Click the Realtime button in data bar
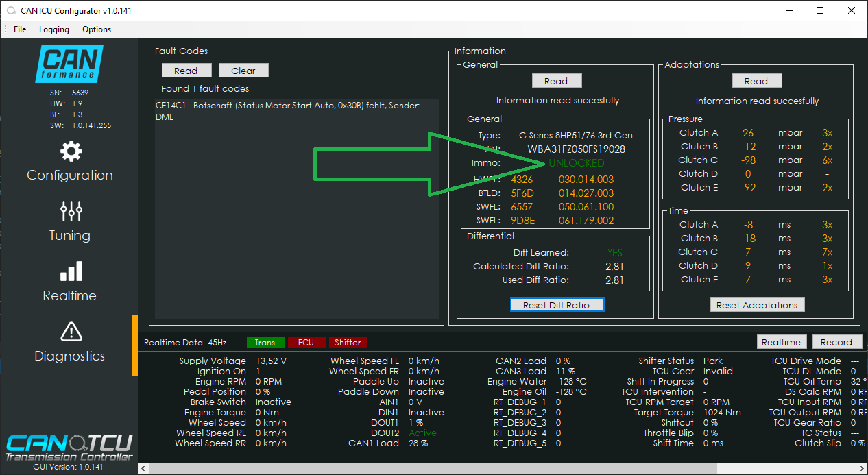 [781, 342]
